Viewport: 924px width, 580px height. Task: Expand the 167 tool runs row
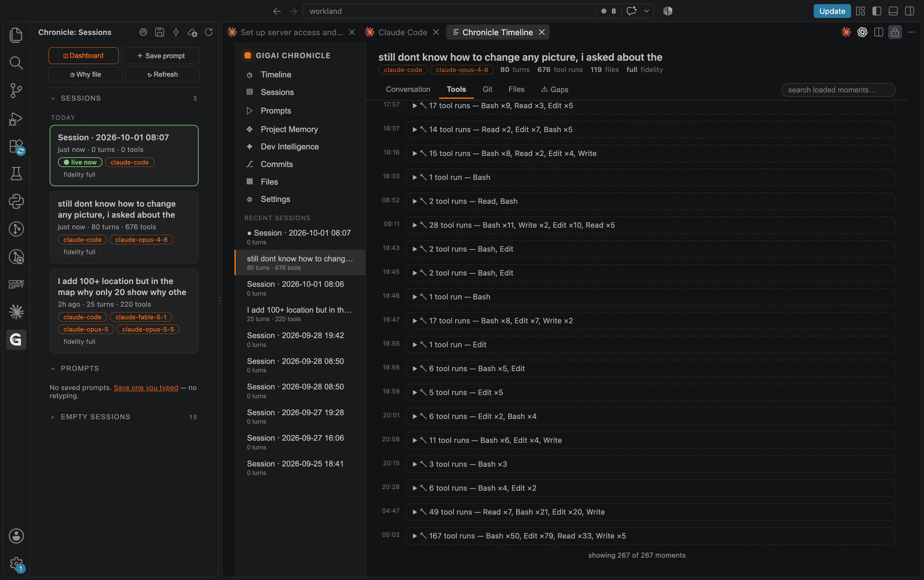[651, 536]
